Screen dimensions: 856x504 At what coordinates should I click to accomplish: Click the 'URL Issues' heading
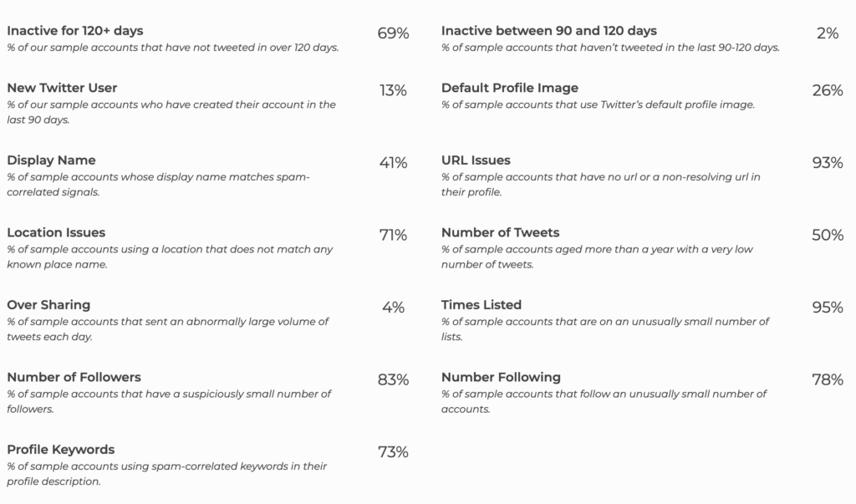pyautogui.click(x=476, y=160)
